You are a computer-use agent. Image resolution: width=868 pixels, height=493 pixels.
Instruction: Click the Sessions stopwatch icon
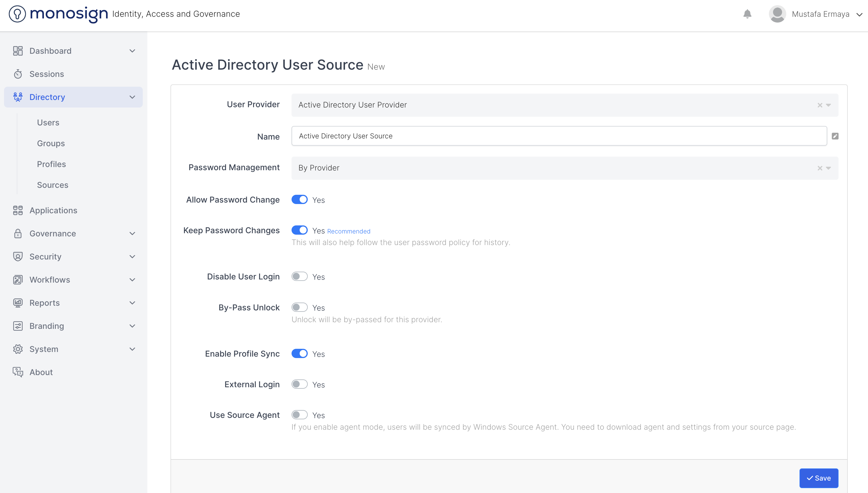[18, 74]
